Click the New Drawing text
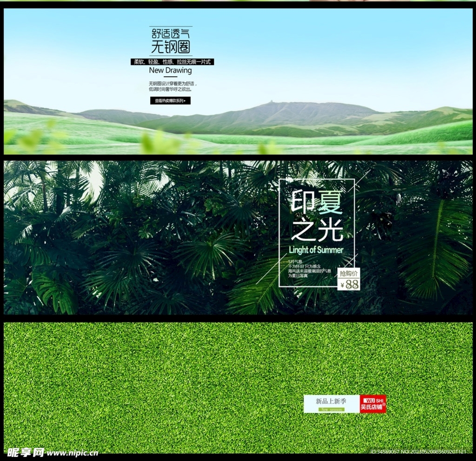The width and height of the screenshot is (476, 461). pos(170,71)
